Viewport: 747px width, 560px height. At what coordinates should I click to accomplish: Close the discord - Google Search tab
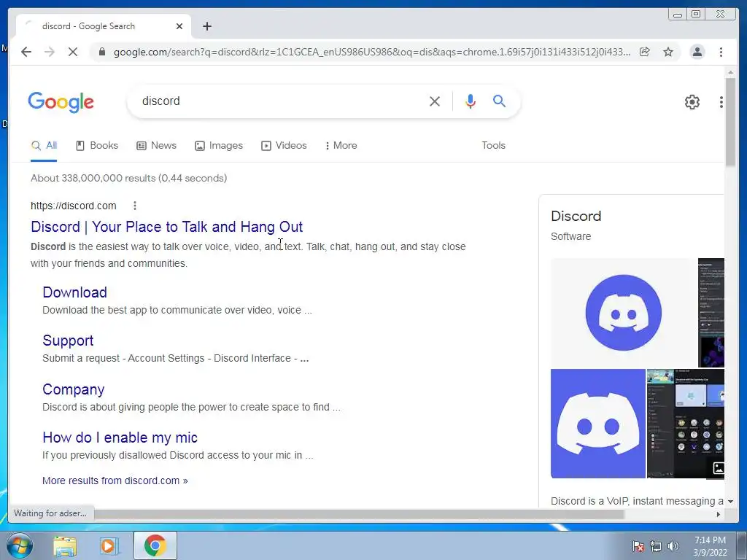(x=179, y=26)
